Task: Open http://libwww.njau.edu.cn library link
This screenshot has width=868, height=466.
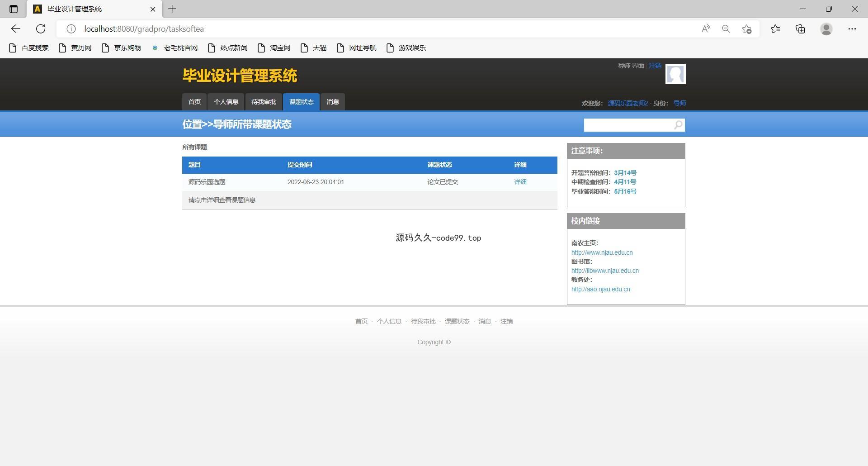Action: (605, 271)
